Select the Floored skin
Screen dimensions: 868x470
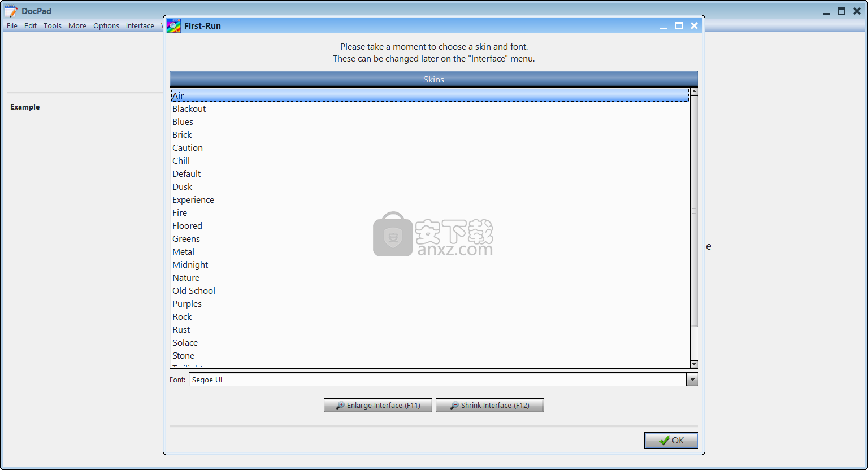click(x=429, y=225)
